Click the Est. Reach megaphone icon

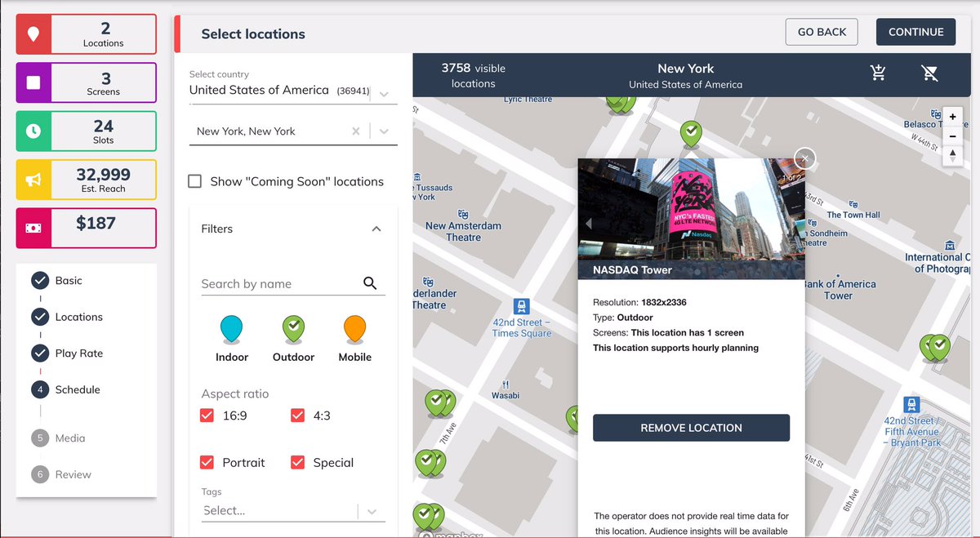tap(33, 180)
